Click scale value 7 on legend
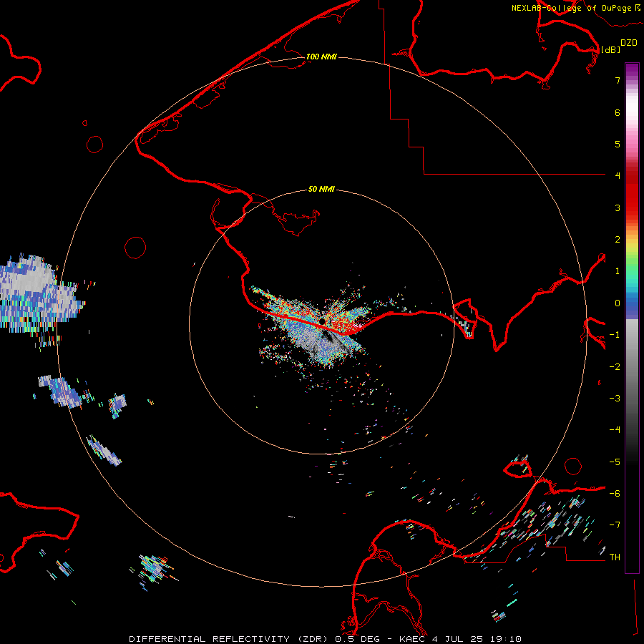Image resolution: width=644 pixels, height=644 pixels. (618, 80)
